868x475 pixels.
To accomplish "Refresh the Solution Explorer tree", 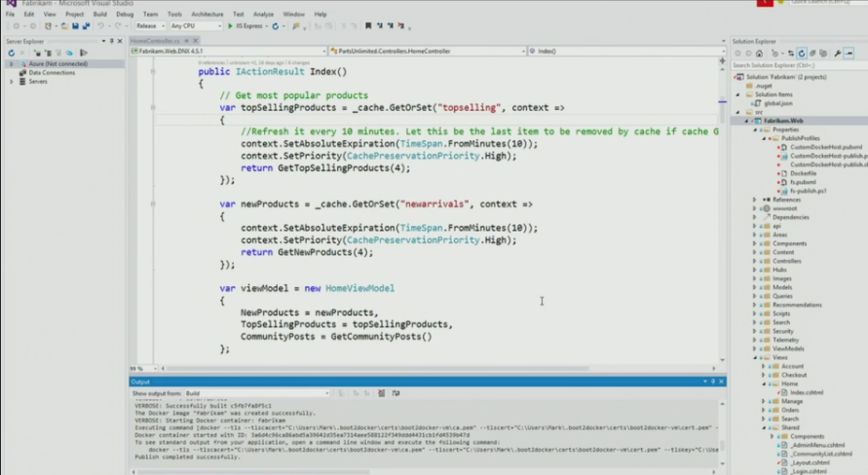I will 802,53.
